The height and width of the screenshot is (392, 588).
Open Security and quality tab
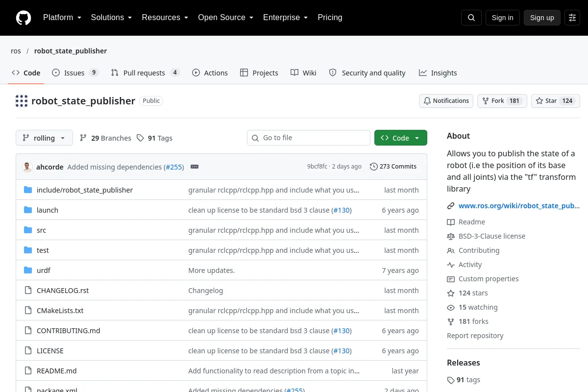tap(367, 73)
